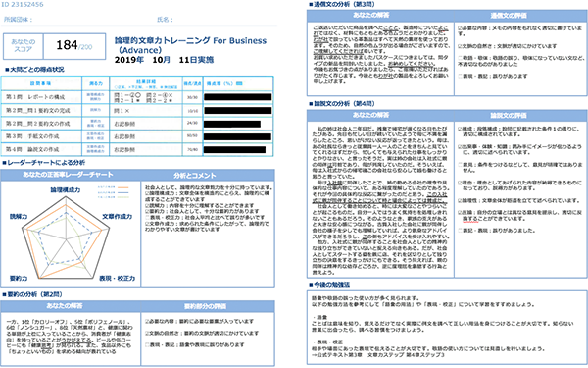Click the 意見 checkbox in 論説文の評価

460,165
